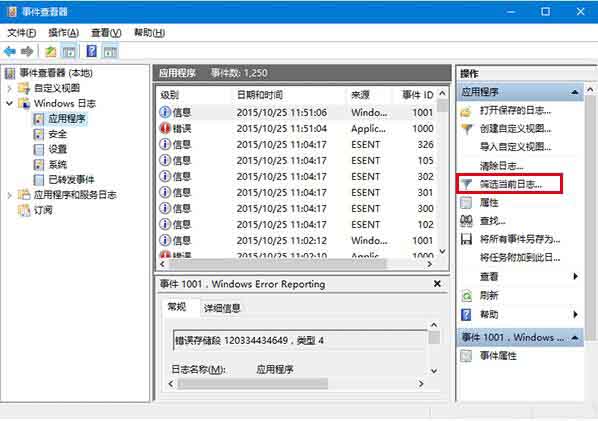Viewport: 598px width, 421px height.
Task: Click the Back arrow toolbar icon
Action: pyautogui.click(x=10, y=51)
